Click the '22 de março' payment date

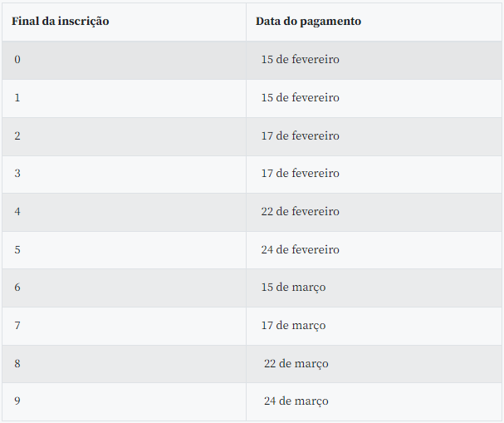pos(296,364)
